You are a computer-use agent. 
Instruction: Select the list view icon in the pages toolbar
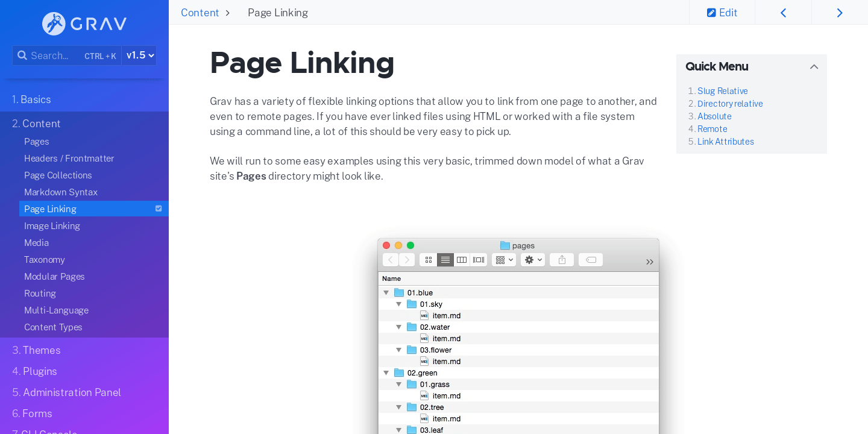(x=445, y=259)
